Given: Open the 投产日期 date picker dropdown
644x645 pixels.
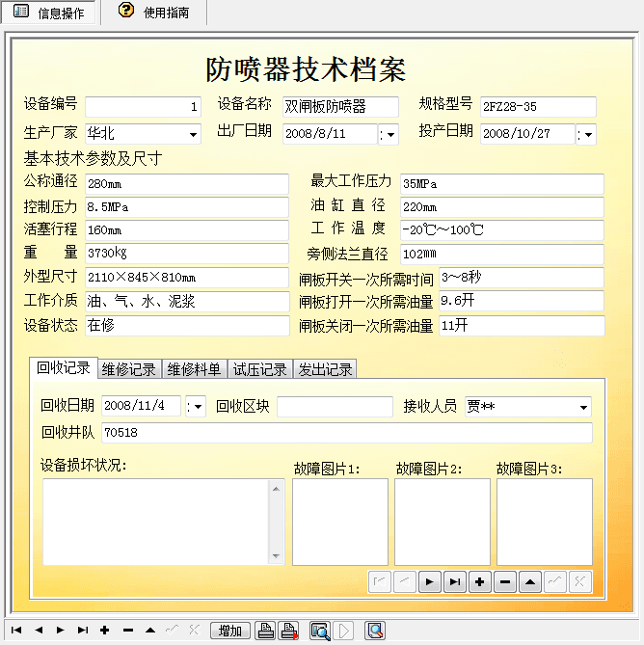Looking at the screenshot, I should coord(587,135).
